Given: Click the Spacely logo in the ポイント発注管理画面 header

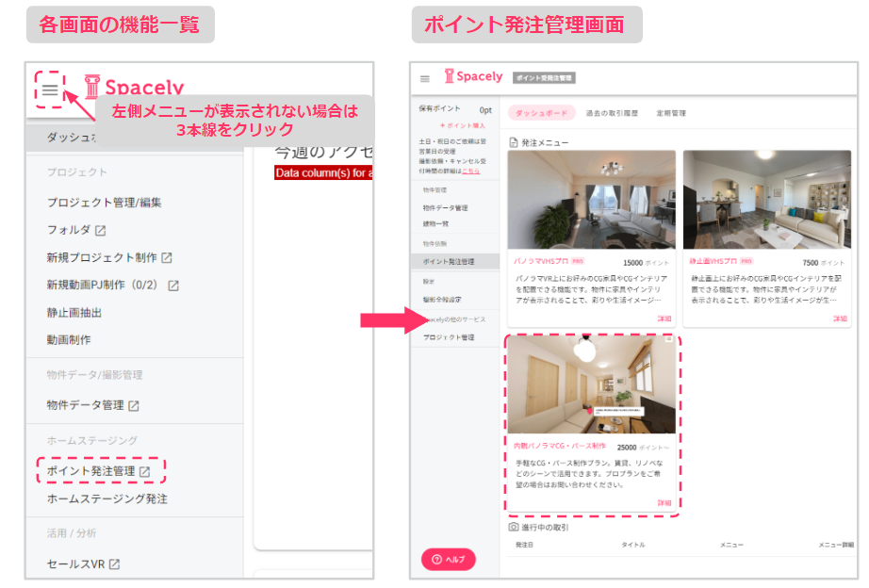Looking at the screenshot, I should pyautogui.click(x=473, y=76).
